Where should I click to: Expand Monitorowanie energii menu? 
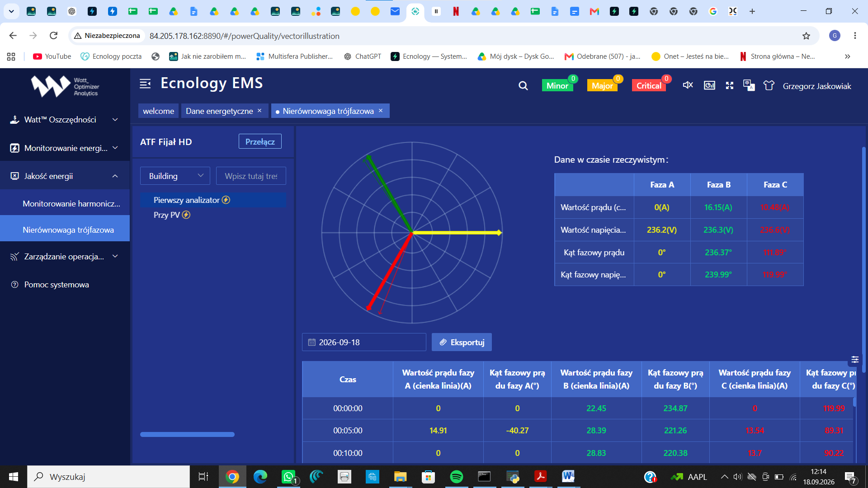coord(65,148)
